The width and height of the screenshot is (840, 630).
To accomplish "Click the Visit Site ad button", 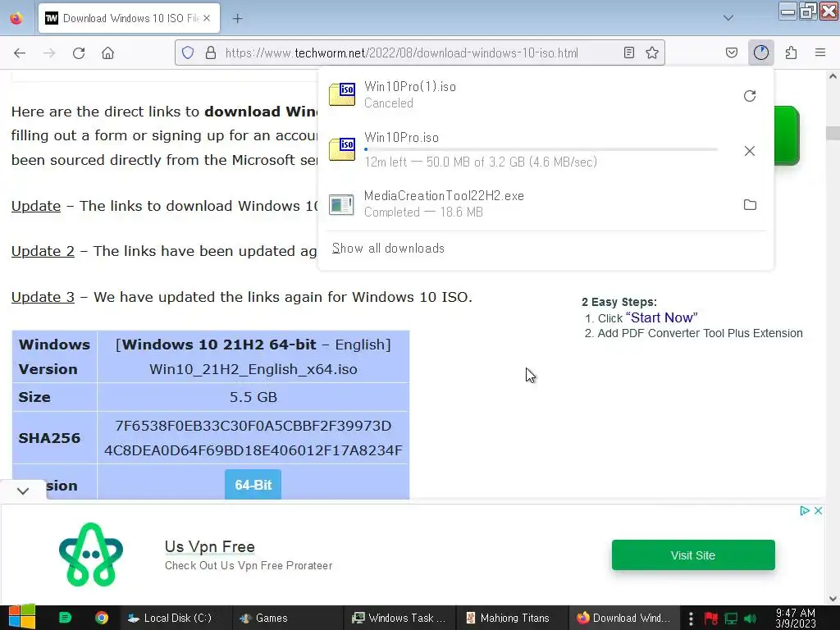I will coord(693,555).
